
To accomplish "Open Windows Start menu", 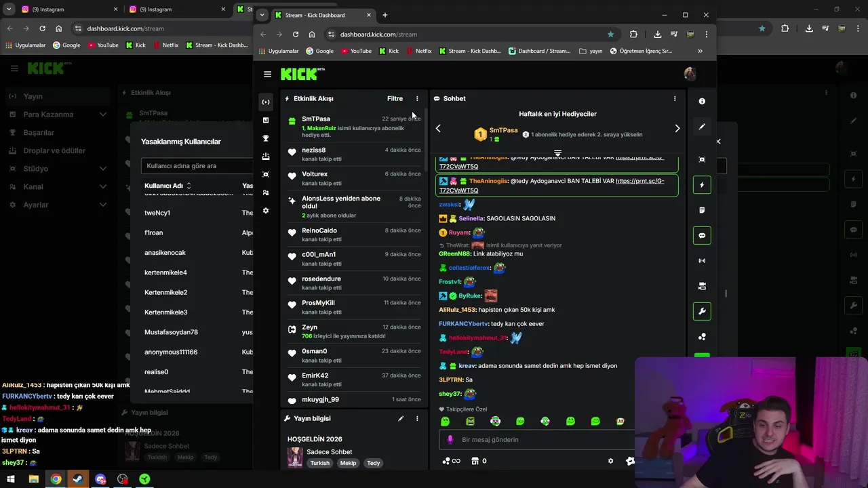I will (11, 479).
